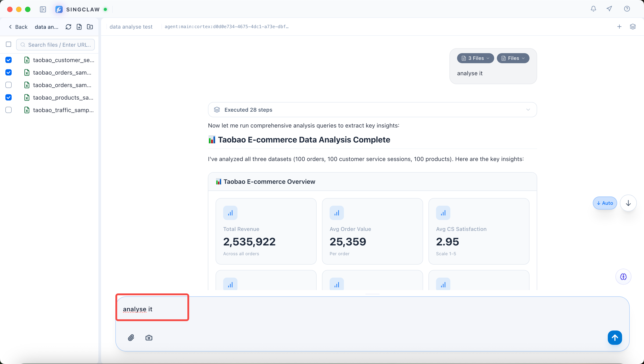Toggle the select-all files checkbox
The image size is (644, 364).
click(x=8, y=44)
